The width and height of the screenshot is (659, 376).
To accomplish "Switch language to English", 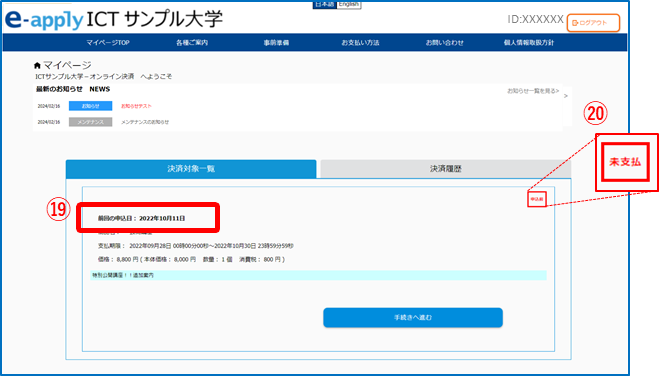I will tap(349, 4).
